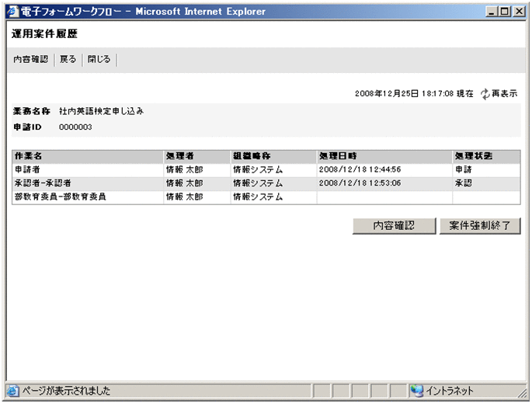Click the 社内英語検定申し込み business name
The image size is (532, 404).
point(101,111)
